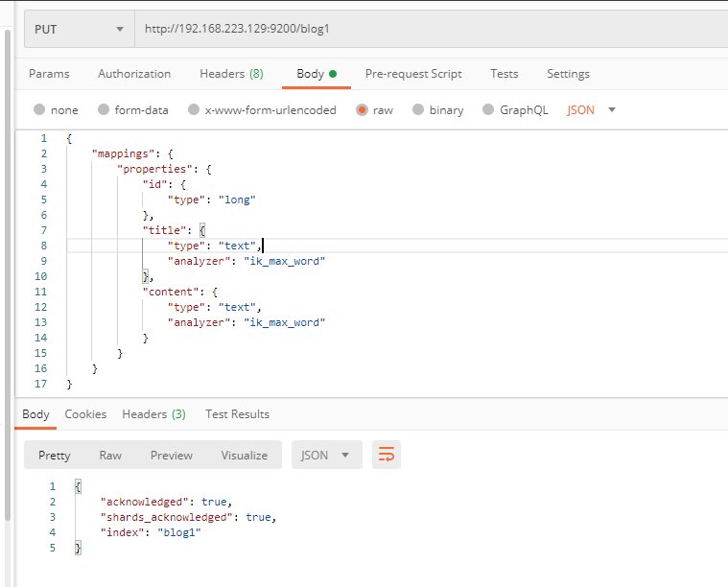Click "content" key on line 11
This screenshot has width=728, height=587.
(x=171, y=292)
